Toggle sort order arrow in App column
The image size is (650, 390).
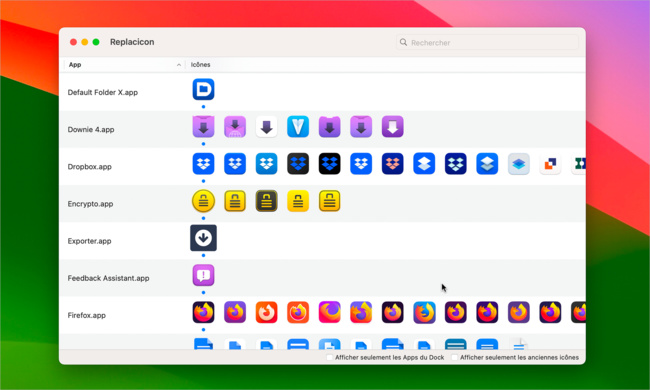(179, 65)
